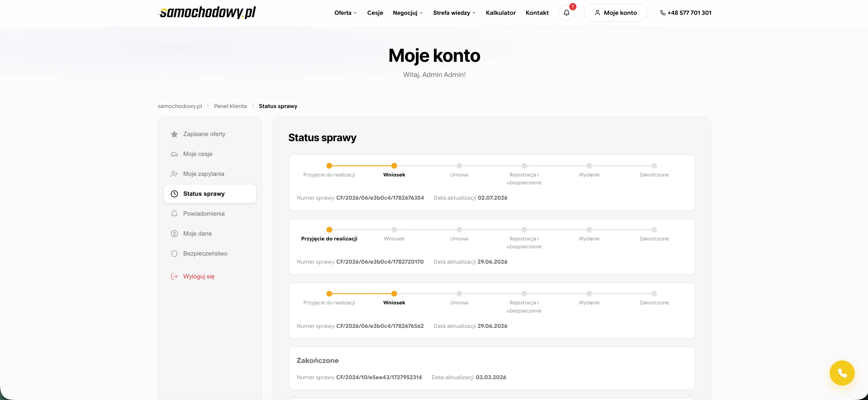Click the bell icon beside Powiadomienia
Image resolution: width=868 pixels, height=400 pixels.
pos(174,214)
